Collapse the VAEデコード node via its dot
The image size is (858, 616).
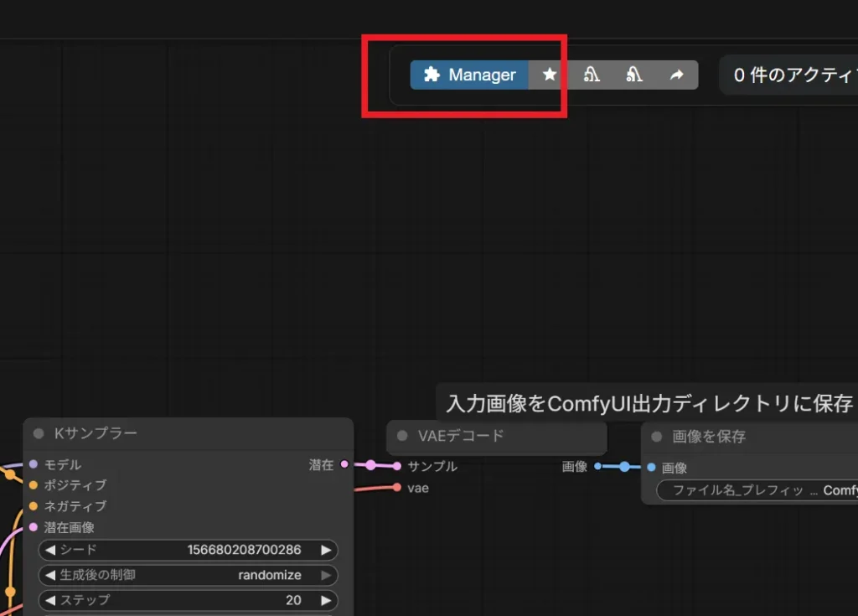pos(402,436)
